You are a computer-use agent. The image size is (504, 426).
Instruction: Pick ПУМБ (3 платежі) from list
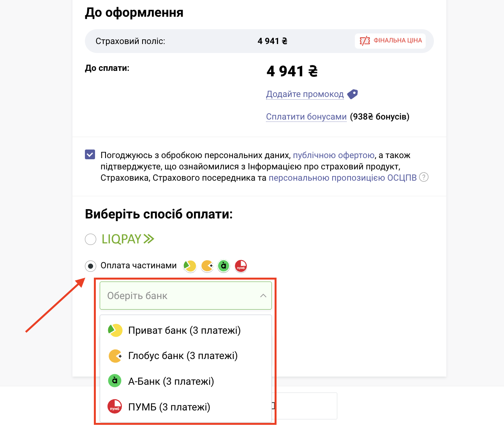tap(186, 407)
